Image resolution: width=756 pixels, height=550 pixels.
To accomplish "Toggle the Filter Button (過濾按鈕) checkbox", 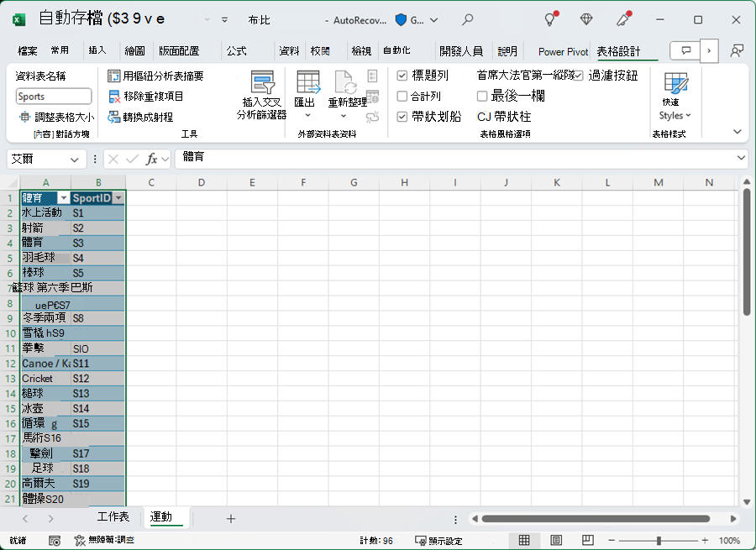I will pos(578,76).
